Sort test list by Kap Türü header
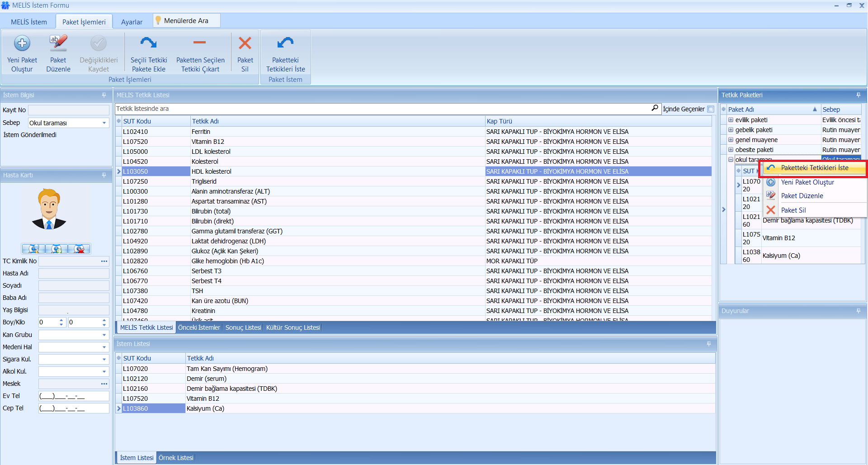Screen dimensions: 868x465 [598, 121]
